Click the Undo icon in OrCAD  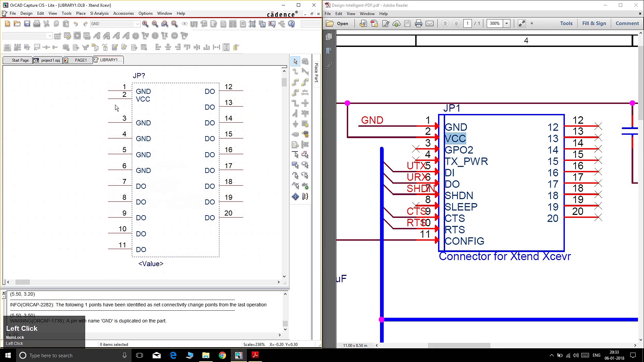pyautogui.click(x=76, y=24)
